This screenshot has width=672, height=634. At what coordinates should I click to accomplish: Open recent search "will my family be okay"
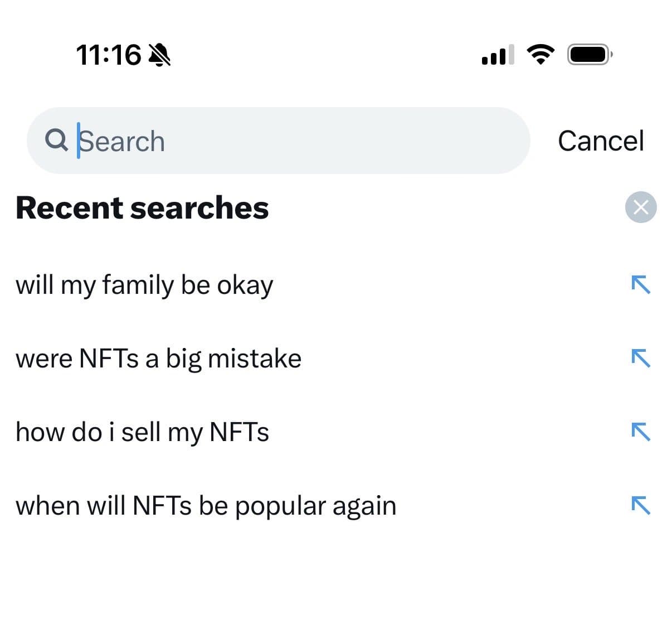(x=144, y=285)
